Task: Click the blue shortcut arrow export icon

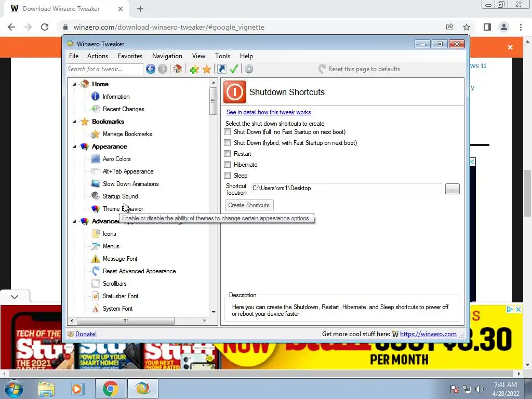Action: coord(221,69)
